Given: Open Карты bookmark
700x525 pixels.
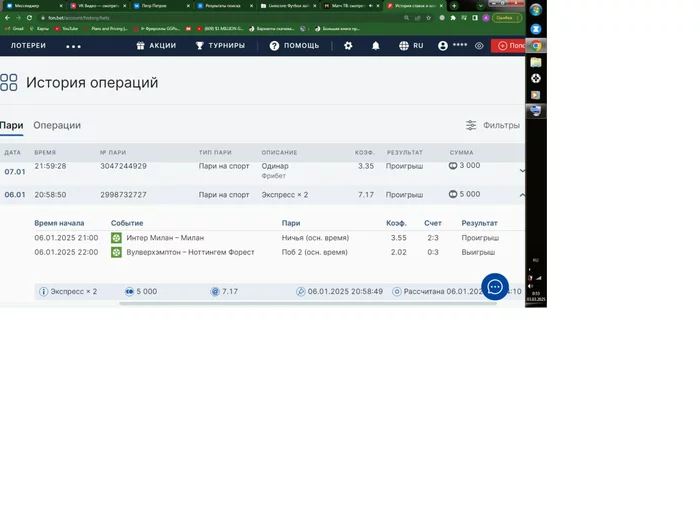Looking at the screenshot, I should 39,29.
